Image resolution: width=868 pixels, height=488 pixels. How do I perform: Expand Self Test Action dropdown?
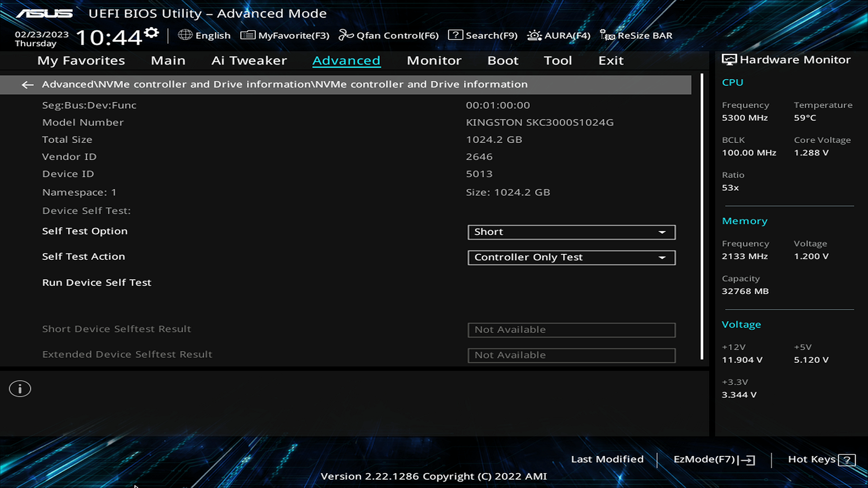point(571,258)
